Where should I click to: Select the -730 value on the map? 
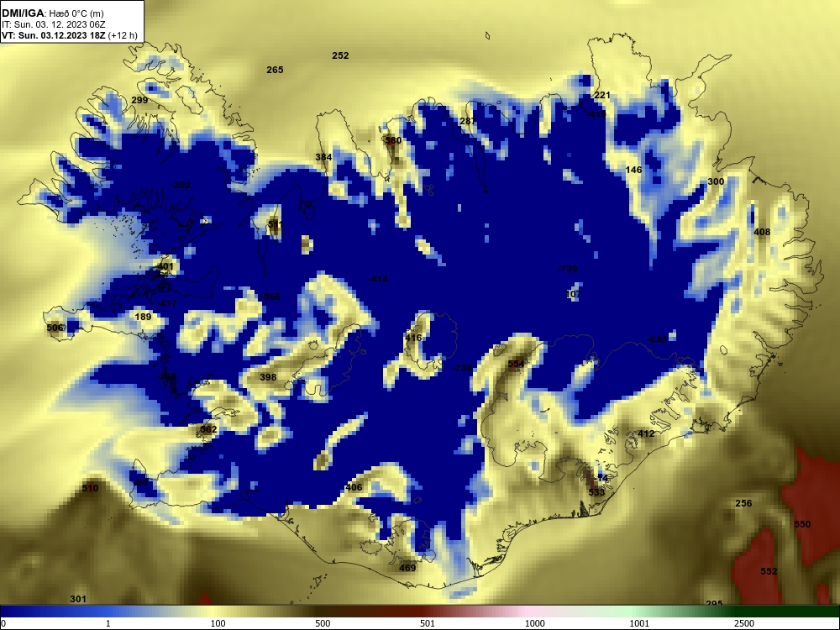[462, 368]
